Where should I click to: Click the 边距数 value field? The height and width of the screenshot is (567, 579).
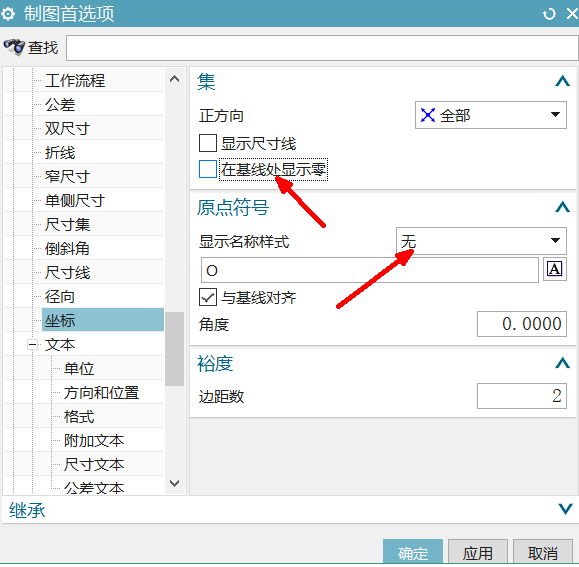pyautogui.click(x=522, y=396)
